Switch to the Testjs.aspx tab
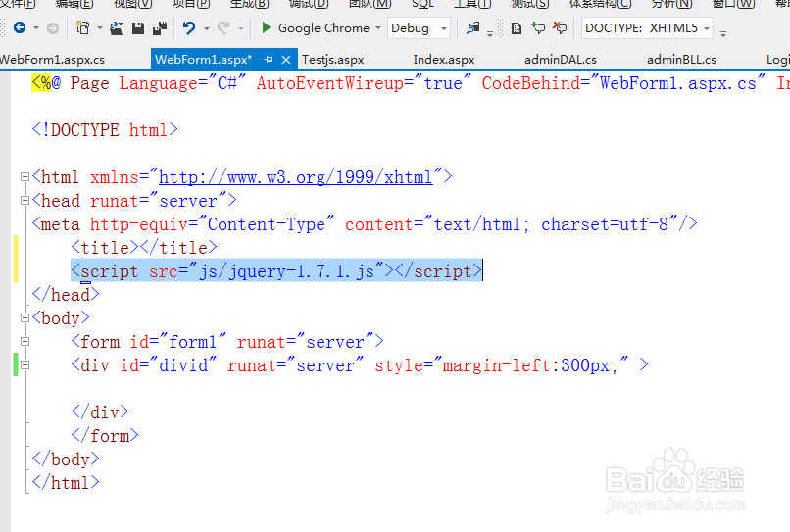This screenshot has width=790, height=532. point(332,60)
